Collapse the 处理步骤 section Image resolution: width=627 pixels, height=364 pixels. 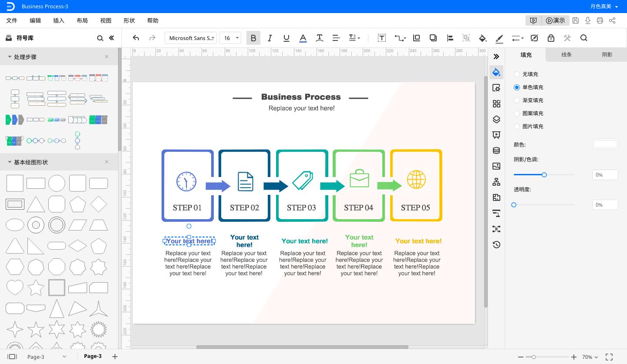[10, 57]
